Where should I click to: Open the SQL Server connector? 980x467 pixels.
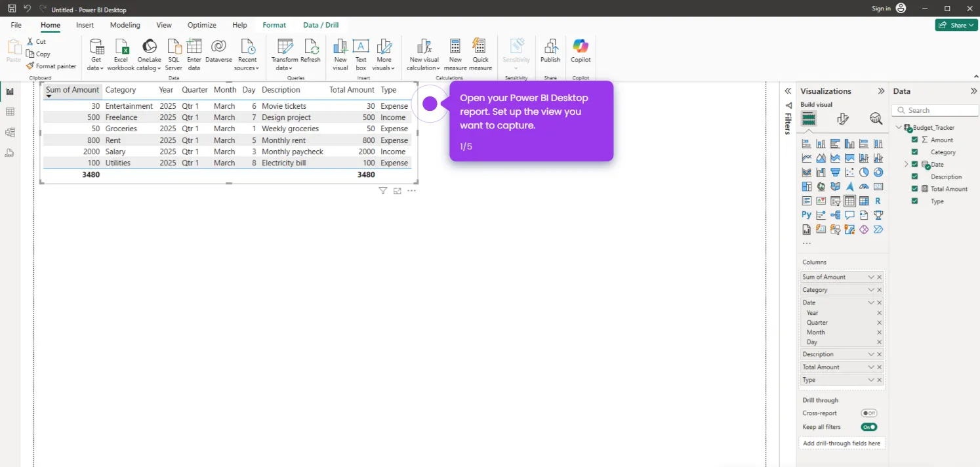[x=174, y=55]
